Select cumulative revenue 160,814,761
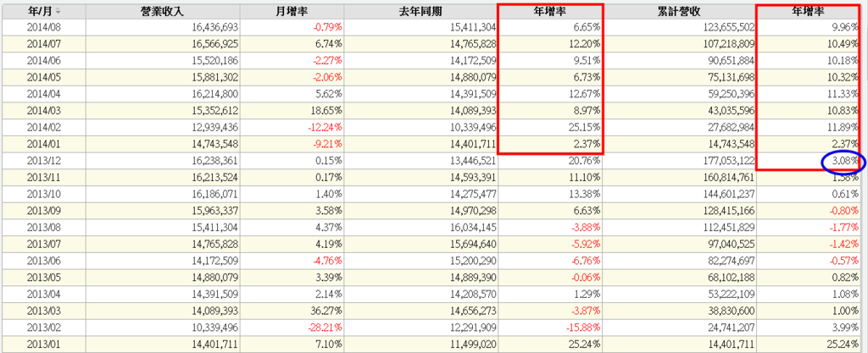 click(x=728, y=178)
